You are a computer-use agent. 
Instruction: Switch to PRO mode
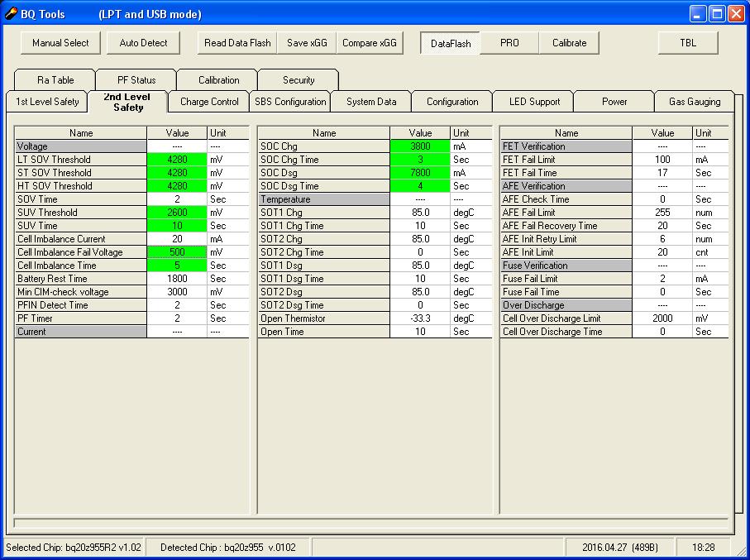(x=509, y=43)
